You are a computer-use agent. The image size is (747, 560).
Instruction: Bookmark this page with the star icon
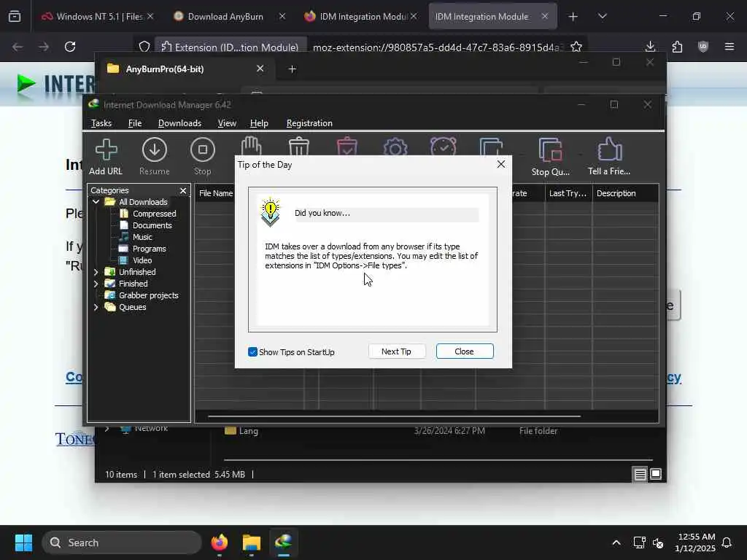pos(576,47)
